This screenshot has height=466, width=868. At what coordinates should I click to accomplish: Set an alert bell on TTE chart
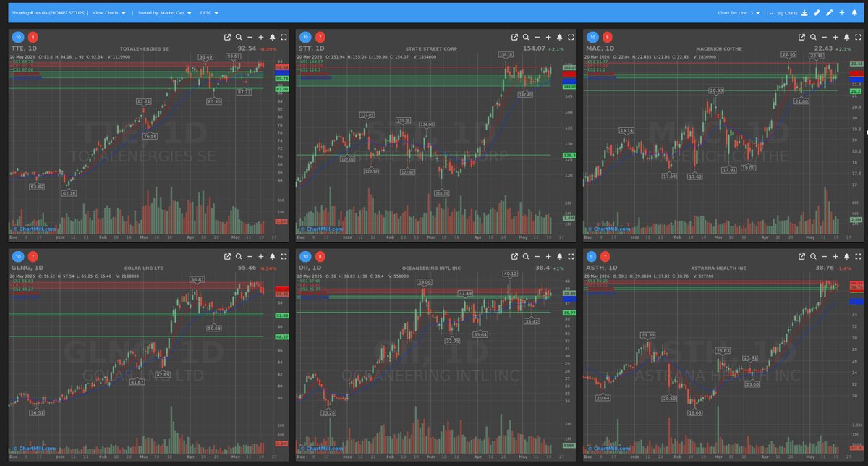click(272, 37)
